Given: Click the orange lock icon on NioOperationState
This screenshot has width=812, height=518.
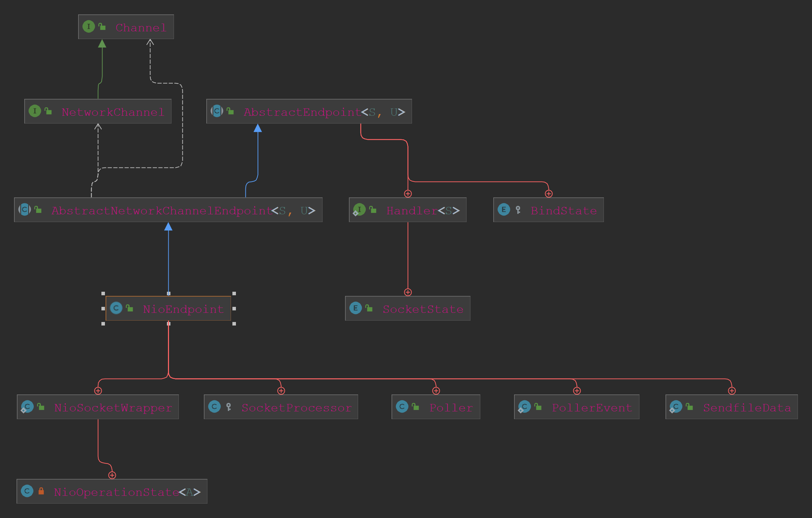Looking at the screenshot, I should pyautogui.click(x=41, y=491).
